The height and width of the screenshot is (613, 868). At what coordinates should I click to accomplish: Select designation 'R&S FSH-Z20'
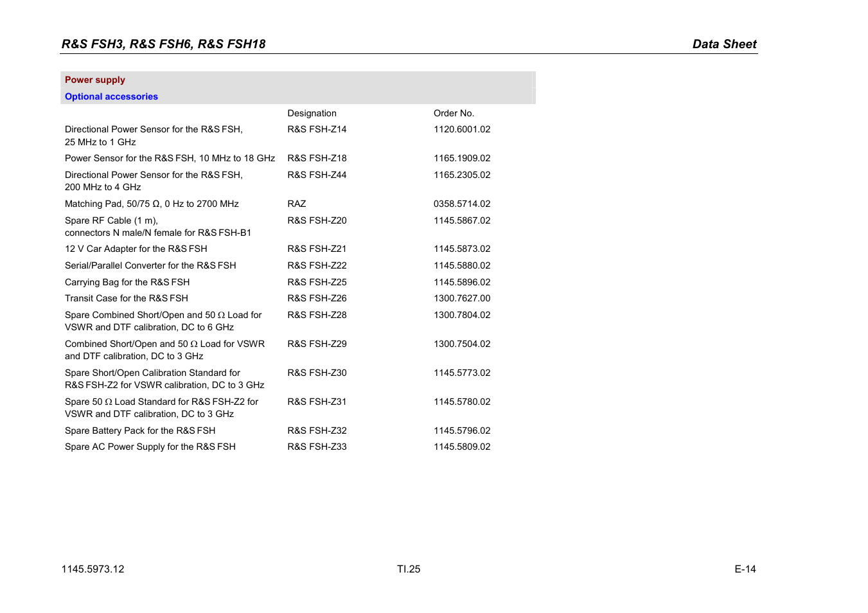point(317,220)
